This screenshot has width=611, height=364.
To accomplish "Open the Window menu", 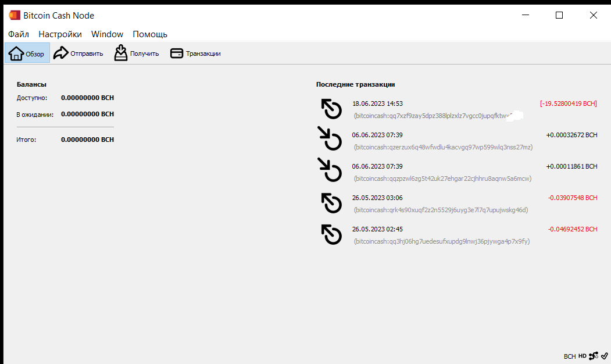I will (107, 34).
